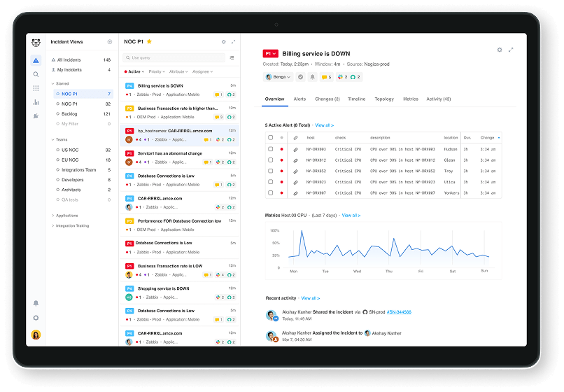Open the Benga assignee dropdown

[x=278, y=77]
